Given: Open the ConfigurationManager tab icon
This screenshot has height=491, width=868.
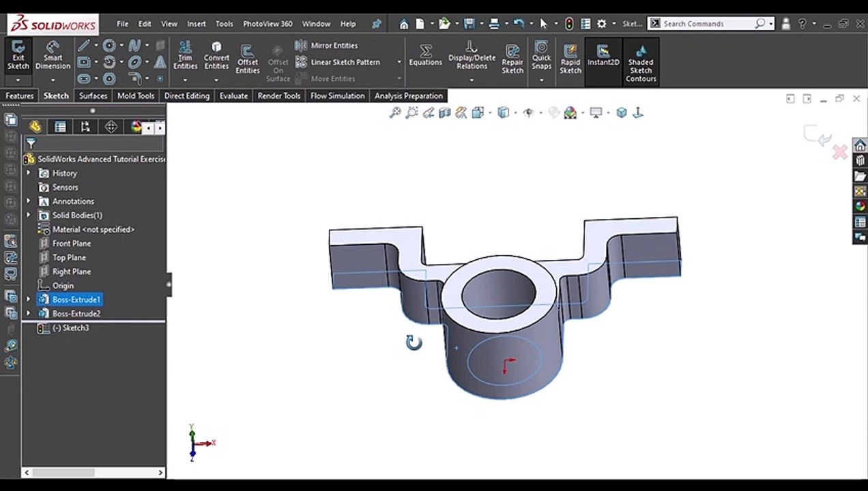Looking at the screenshot, I should pyautogui.click(x=85, y=127).
